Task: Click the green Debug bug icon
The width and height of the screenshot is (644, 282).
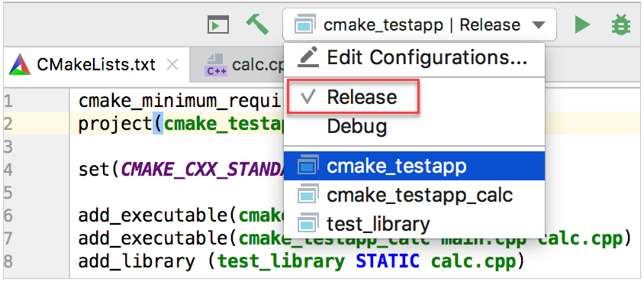Action: 621,24
